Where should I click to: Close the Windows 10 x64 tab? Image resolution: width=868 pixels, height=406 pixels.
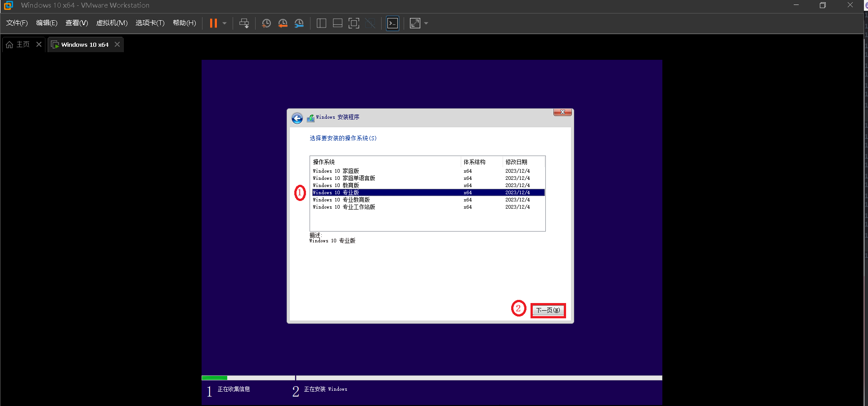(117, 45)
